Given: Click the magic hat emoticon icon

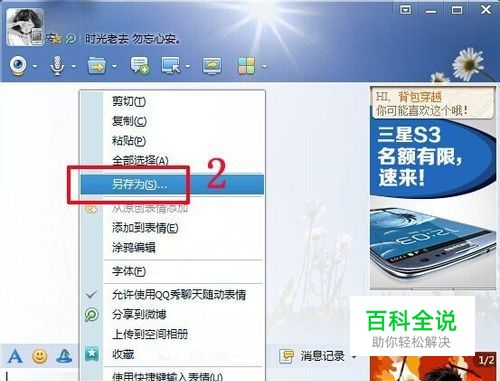Looking at the screenshot, I should click(x=64, y=356).
